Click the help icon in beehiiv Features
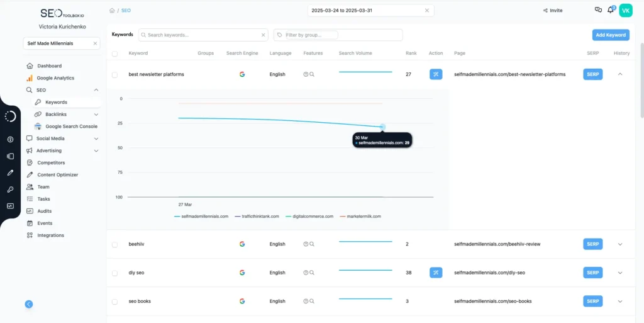This screenshot has width=644, height=323. pos(306,244)
